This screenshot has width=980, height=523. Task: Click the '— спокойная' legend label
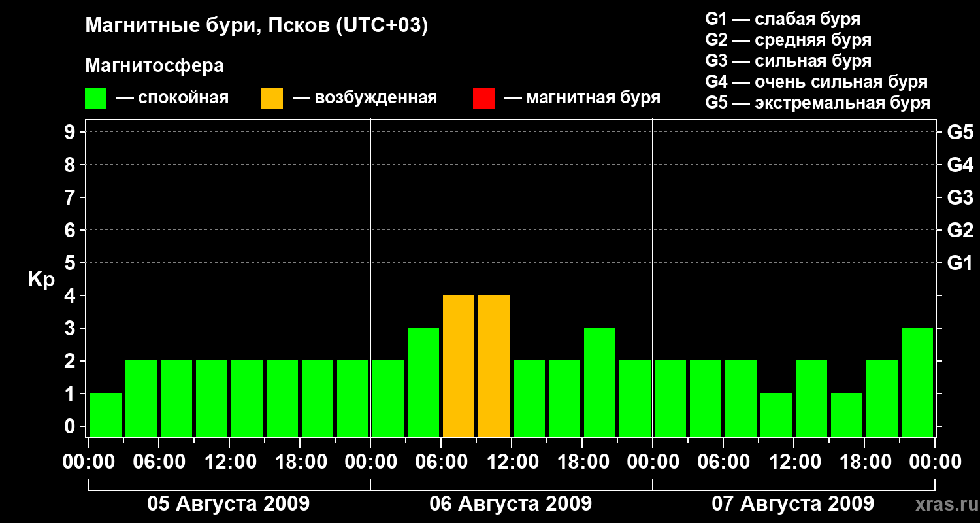172,99
